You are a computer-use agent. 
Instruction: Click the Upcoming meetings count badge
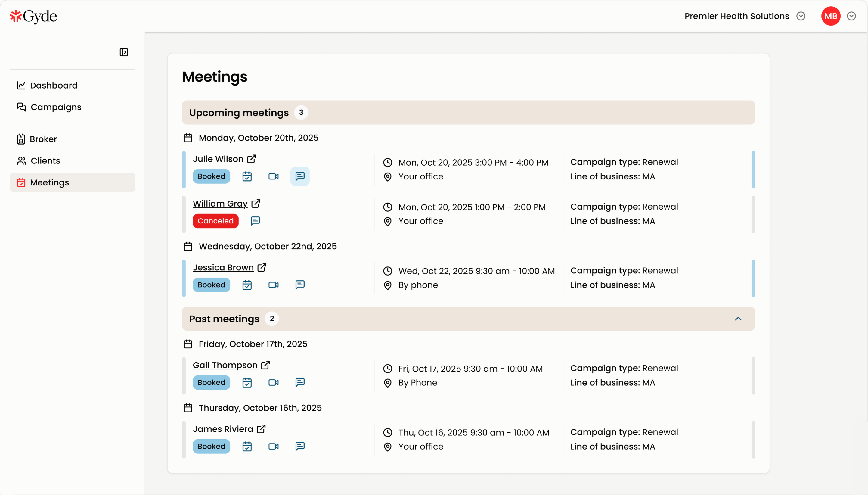pos(301,112)
